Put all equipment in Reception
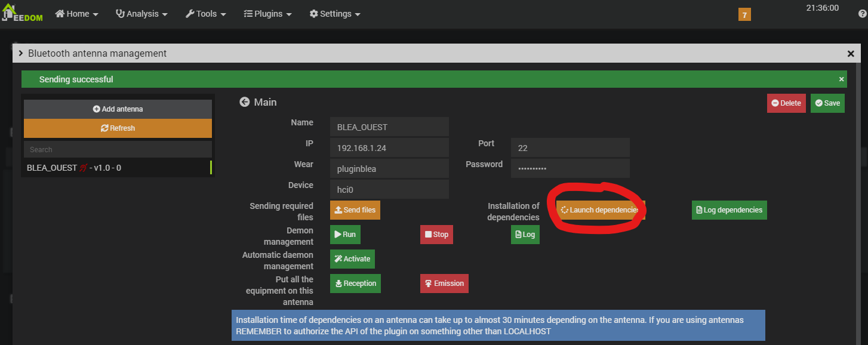868x345 pixels. coord(355,284)
